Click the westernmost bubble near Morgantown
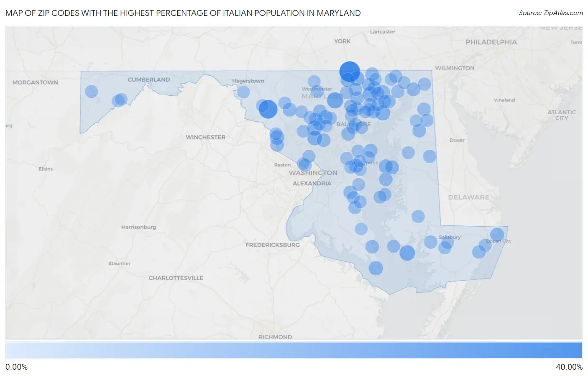Image resolution: width=588 pixels, height=376 pixels. click(x=91, y=91)
